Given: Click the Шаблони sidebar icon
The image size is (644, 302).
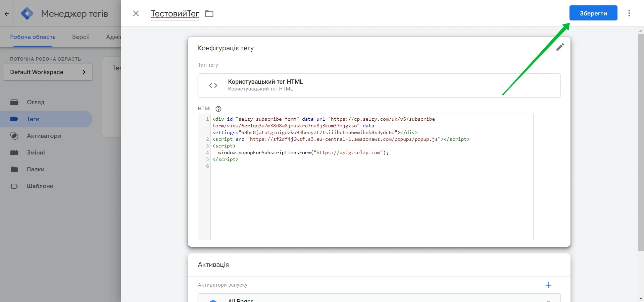Looking at the screenshot, I should [x=14, y=186].
